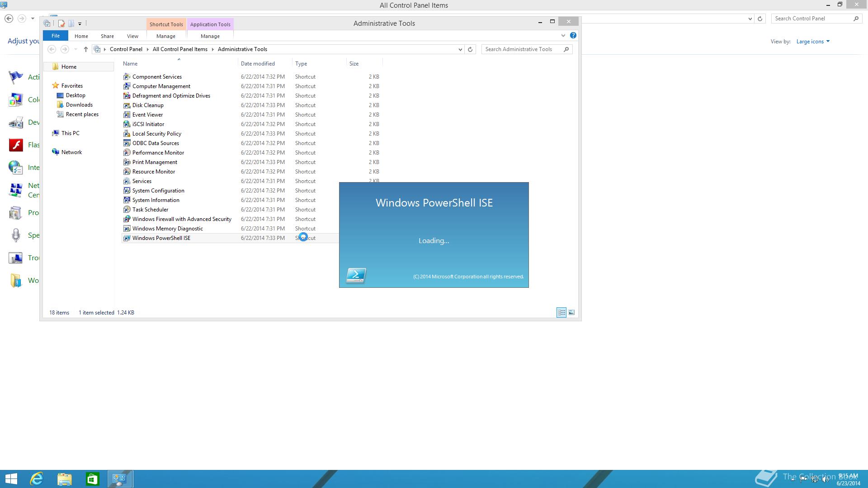Image resolution: width=868 pixels, height=488 pixels.
Task: Expand breadcrumb arrow after Control Panel
Action: click(148, 49)
